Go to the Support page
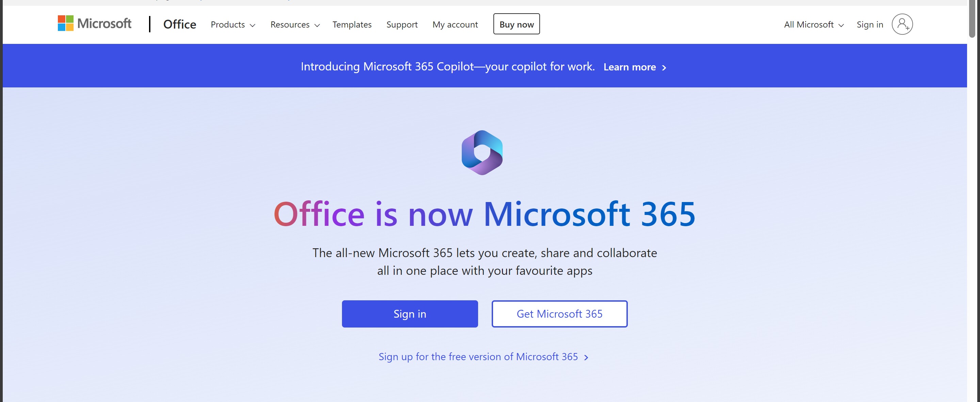Image resolution: width=980 pixels, height=402 pixels. click(x=402, y=25)
